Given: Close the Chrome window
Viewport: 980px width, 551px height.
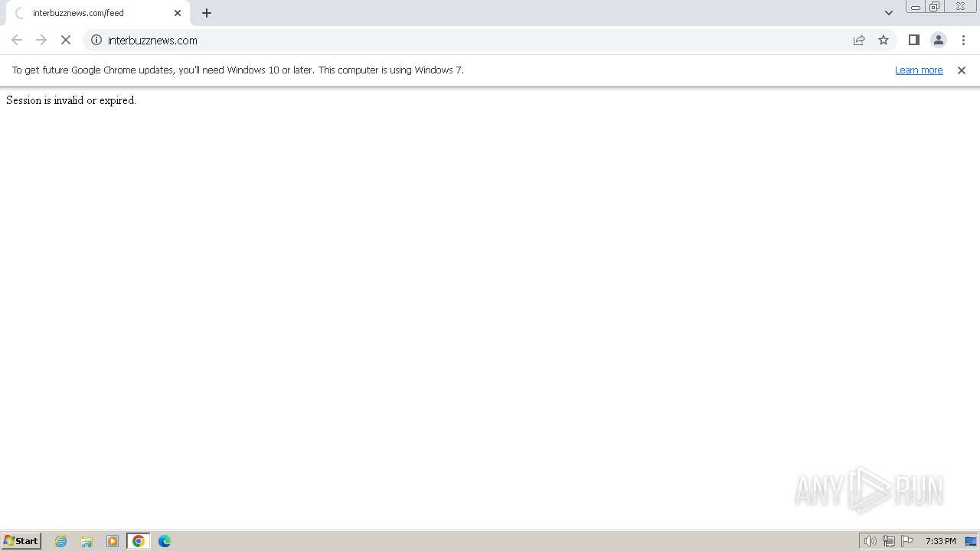Looking at the screenshot, I should [x=960, y=7].
